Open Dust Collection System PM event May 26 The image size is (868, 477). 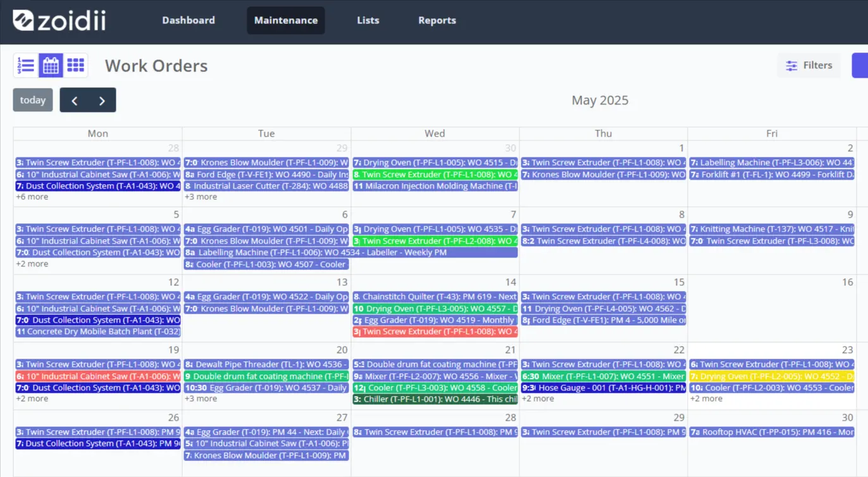(x=98, y=443)
